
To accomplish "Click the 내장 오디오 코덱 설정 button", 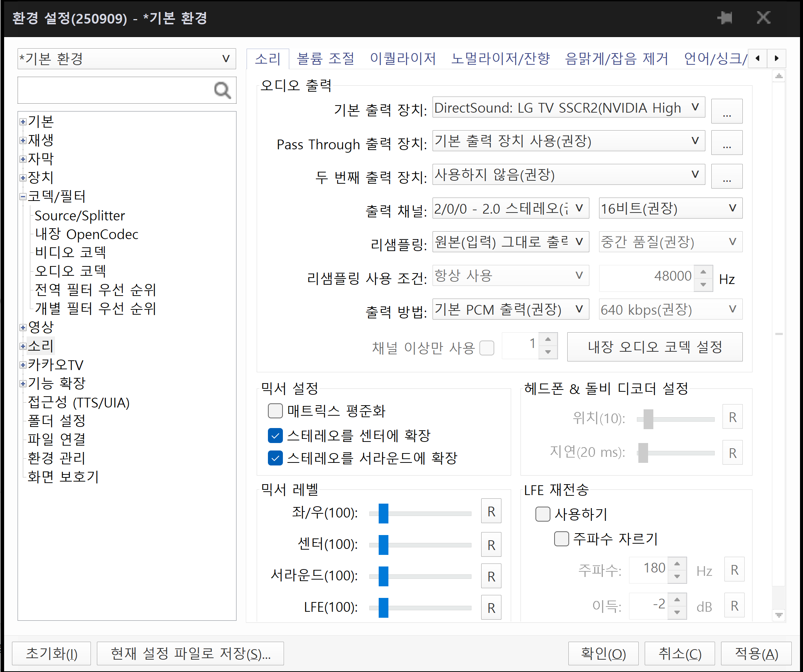I will tap(655, 346).
